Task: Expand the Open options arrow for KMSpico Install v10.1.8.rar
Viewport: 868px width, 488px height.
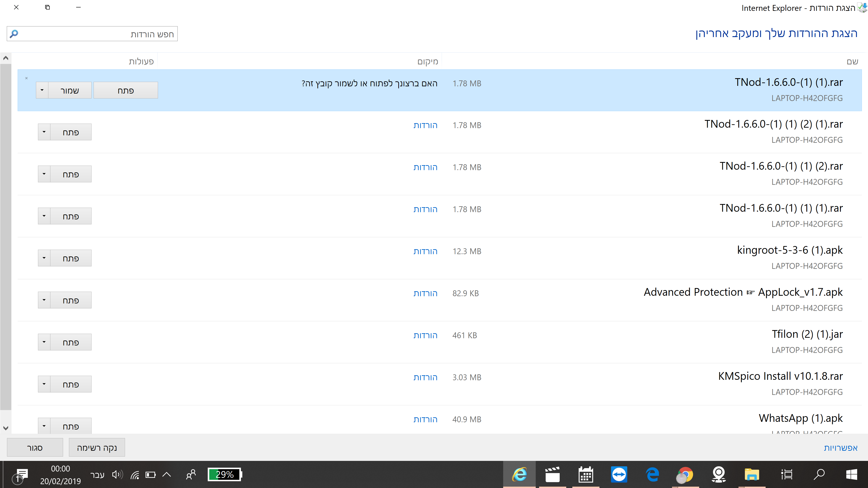Action: [x=44, y=384]
